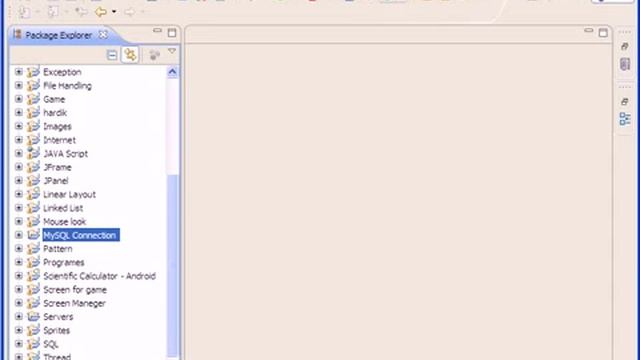Click the Last Edit Location toolbar icon

[81, 12]
